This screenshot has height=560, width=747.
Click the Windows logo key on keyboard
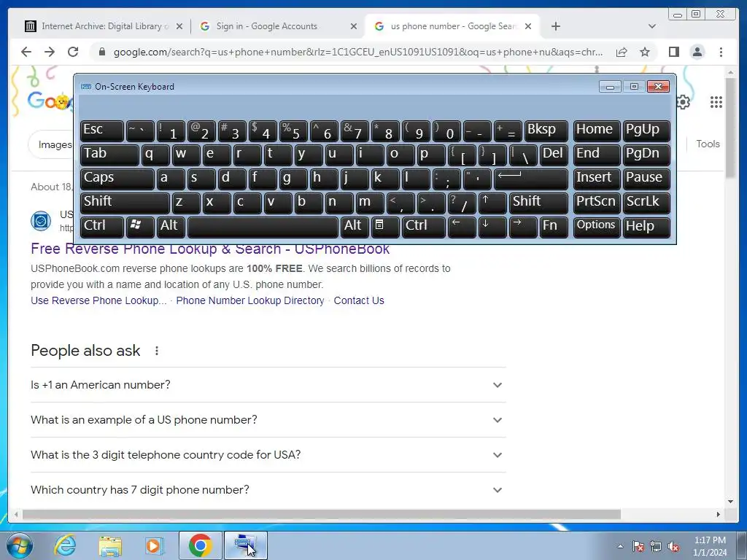tap(140, 227)
